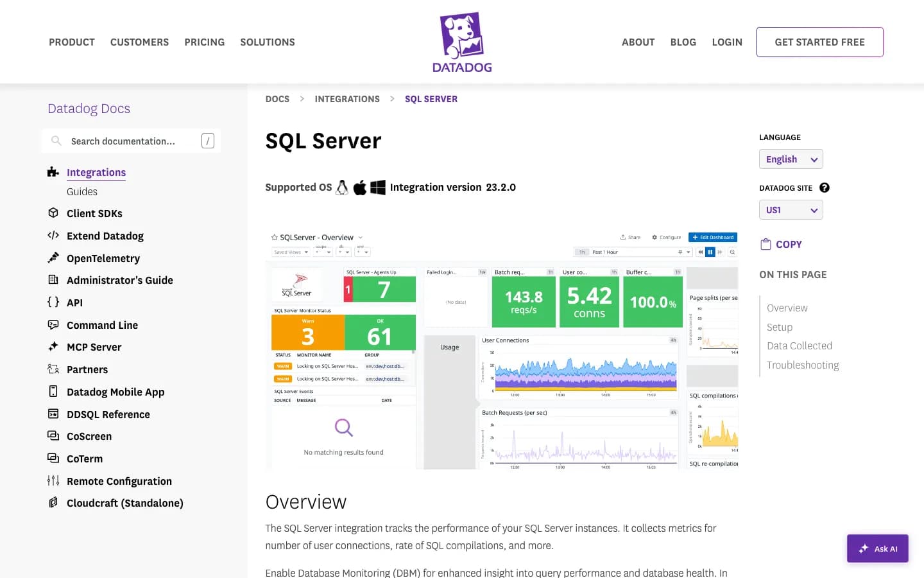Click the Login link
This screenshot has width=924, height=578.
tap(727, 42)
